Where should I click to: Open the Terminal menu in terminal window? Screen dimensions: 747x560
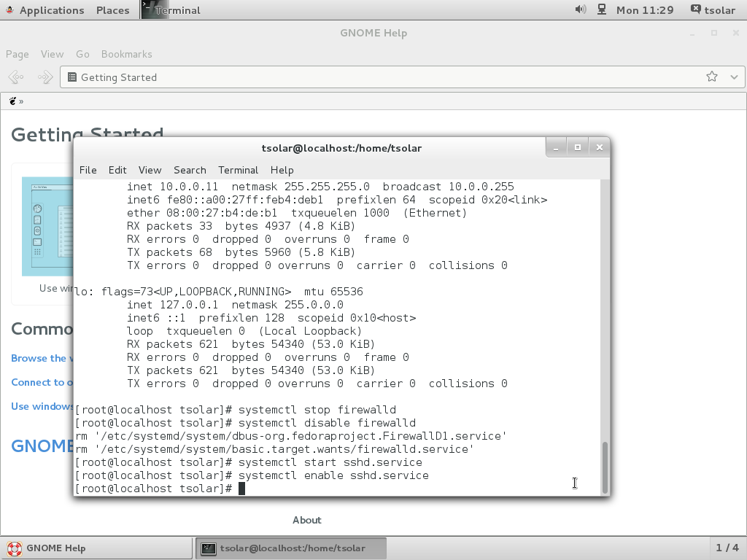coord(239,170)
